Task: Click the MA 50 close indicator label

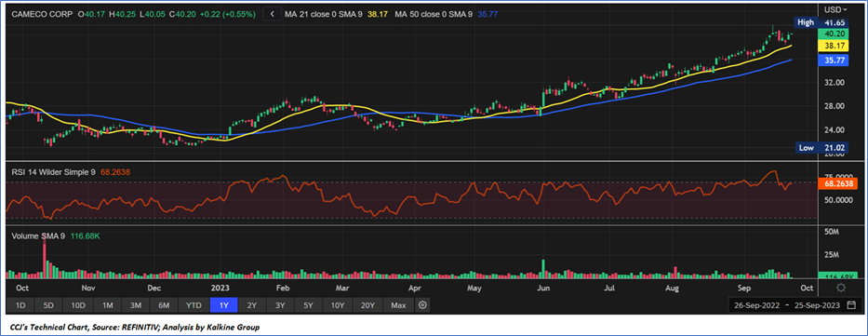Action: pyautogui.click(x=434, y=14)
